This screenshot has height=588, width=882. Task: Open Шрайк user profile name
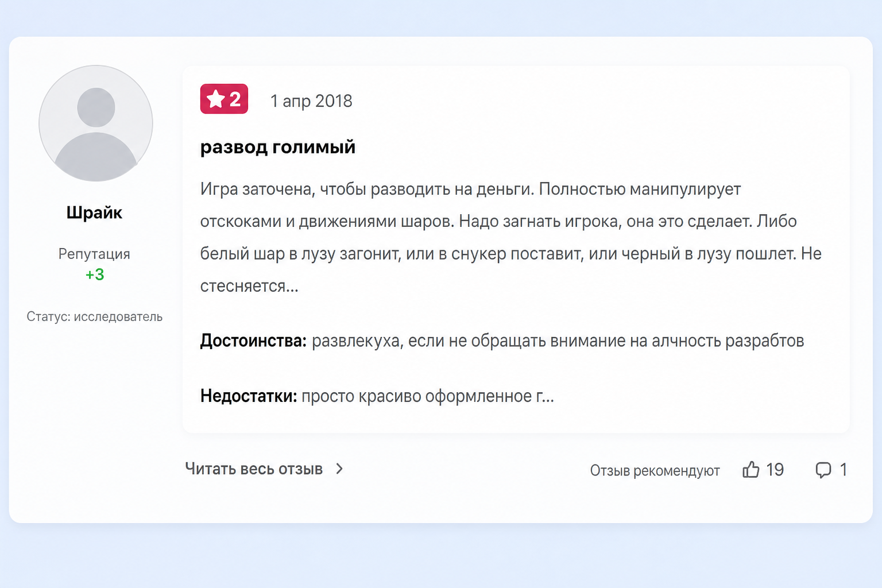[94, 213]
